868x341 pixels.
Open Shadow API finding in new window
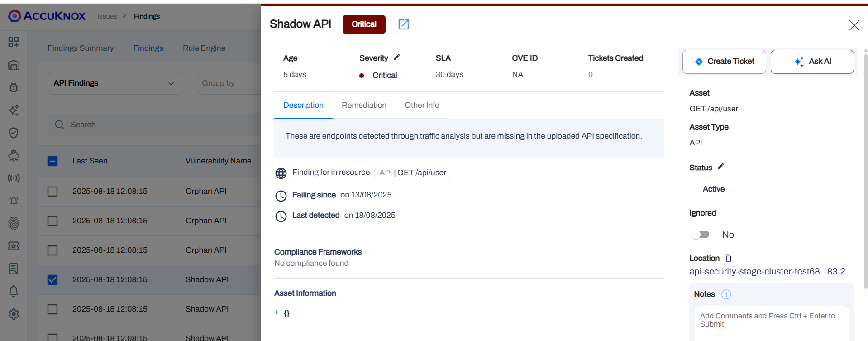point(403,24)
